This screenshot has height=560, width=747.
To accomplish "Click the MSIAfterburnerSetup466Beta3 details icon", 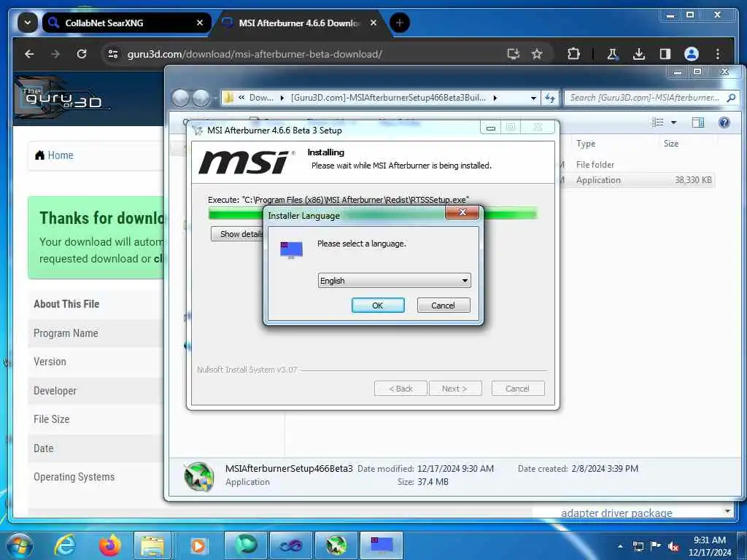I will pyautogui.click(x=199, y=476).
